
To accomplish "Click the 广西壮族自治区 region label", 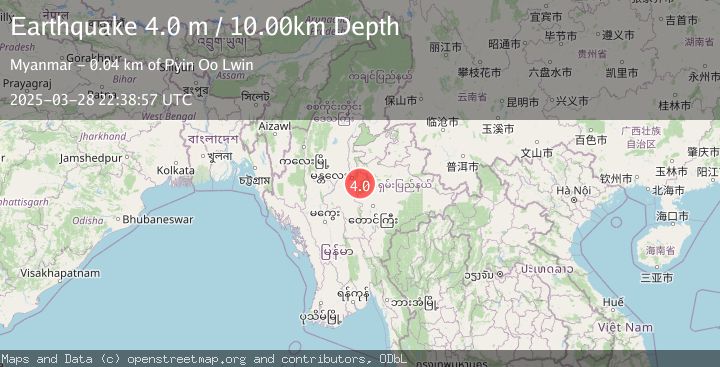I will (641, 138).
